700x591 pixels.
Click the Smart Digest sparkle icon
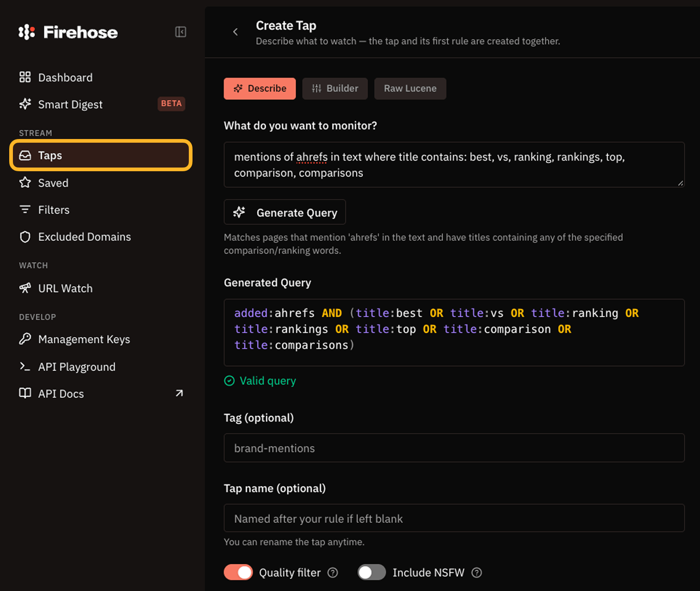(x=25, y=104)
